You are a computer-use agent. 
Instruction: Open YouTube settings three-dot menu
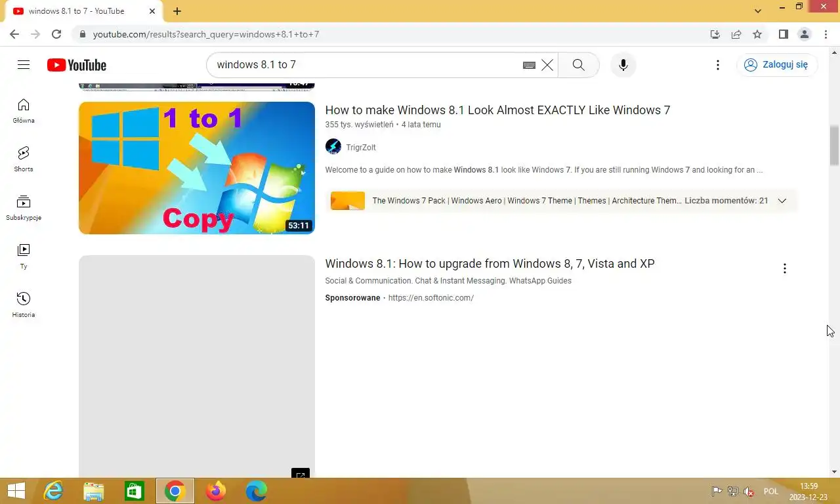point(718,65)
